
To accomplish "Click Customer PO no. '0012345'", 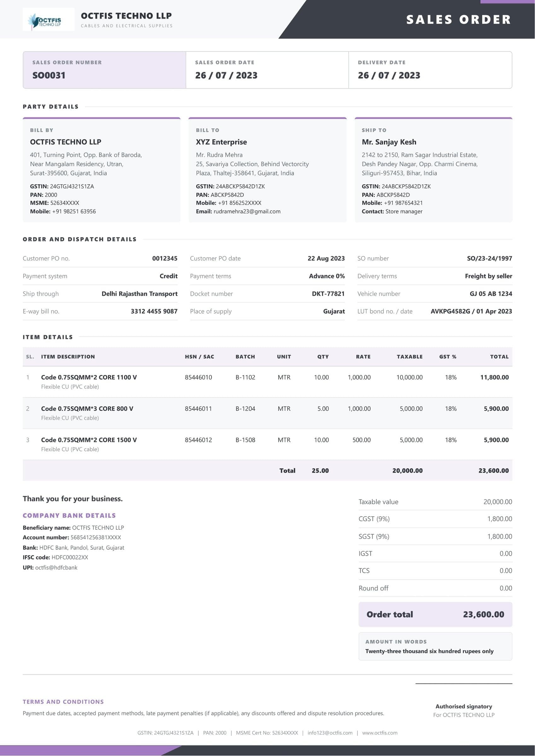I will point(165,259).
